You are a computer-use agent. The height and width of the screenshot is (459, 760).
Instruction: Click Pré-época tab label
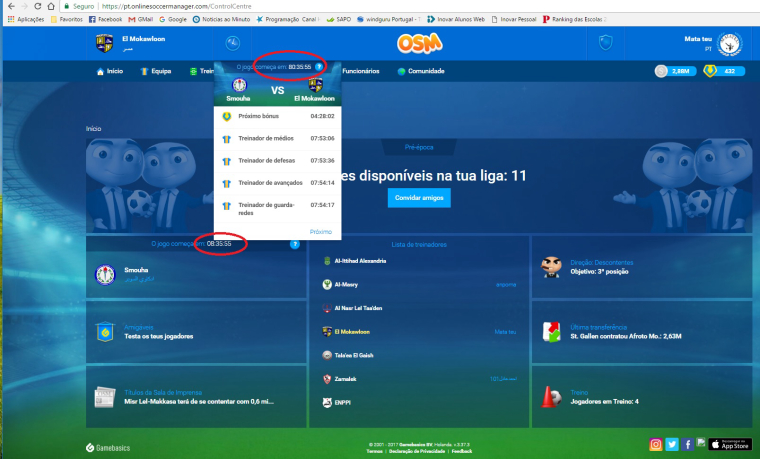419,147
